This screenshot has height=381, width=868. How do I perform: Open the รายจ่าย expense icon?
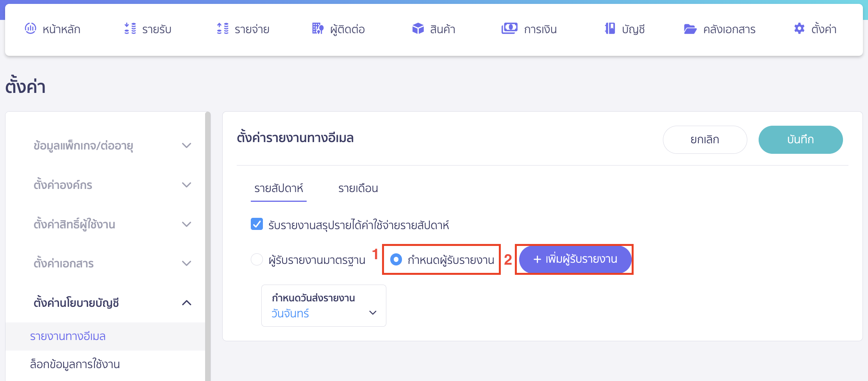[x=222, y=28]
